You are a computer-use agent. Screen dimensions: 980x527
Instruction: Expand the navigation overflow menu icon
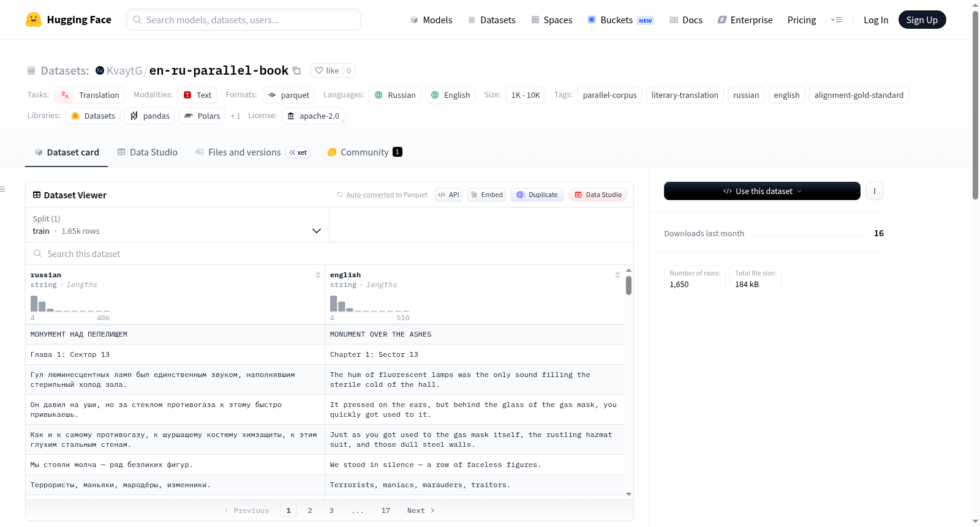tap(836, 20)
